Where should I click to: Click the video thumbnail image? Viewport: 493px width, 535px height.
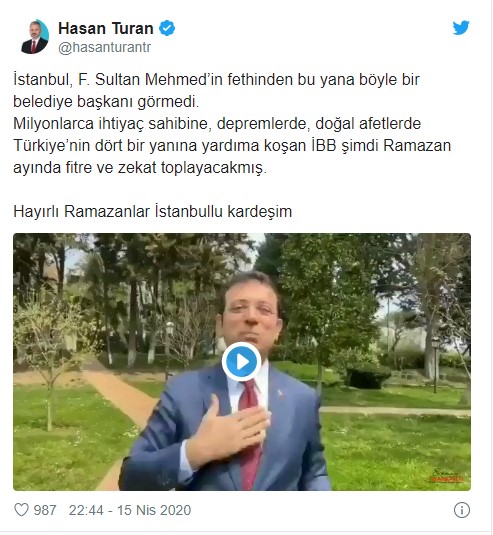[242, 362]
